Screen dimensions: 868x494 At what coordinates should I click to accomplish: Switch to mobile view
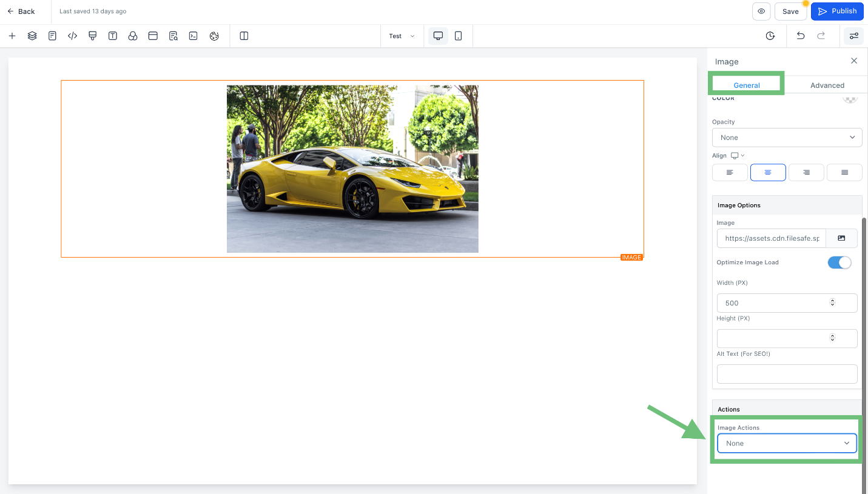point(458,36)
